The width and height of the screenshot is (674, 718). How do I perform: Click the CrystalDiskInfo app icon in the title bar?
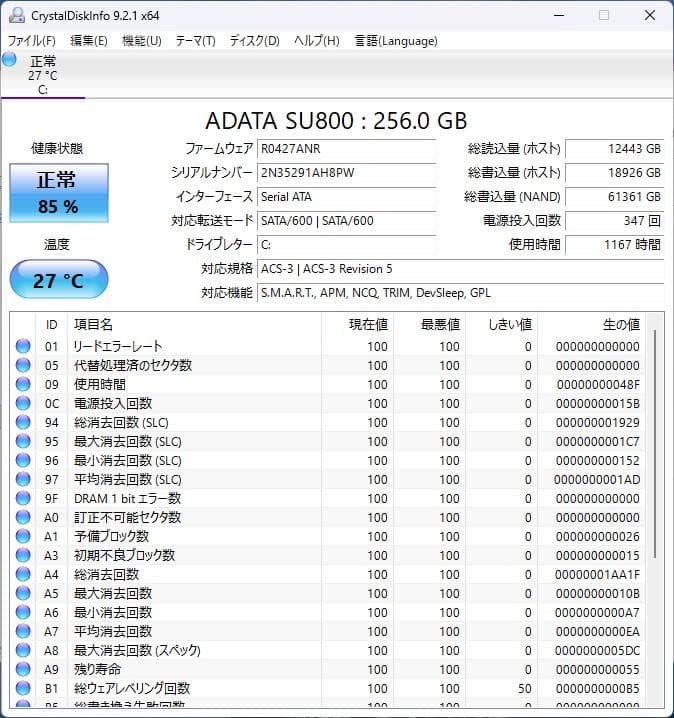click(17, 16)
